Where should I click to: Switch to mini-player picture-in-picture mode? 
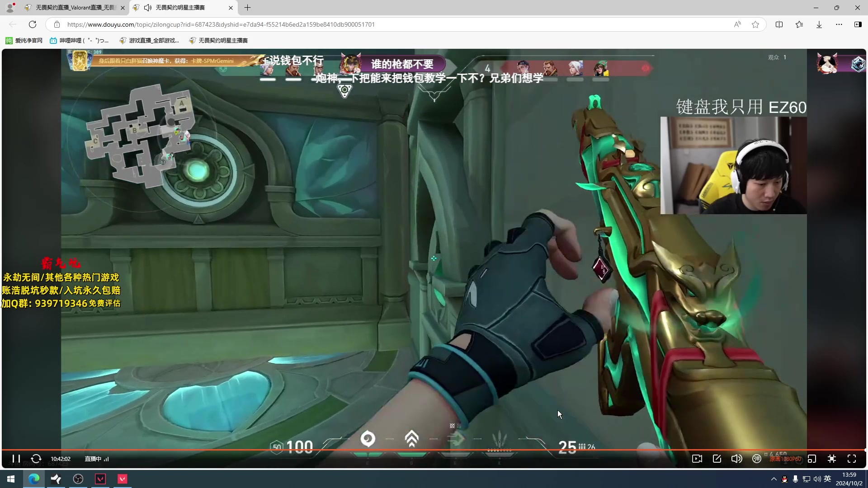click(x=812, y=459)
